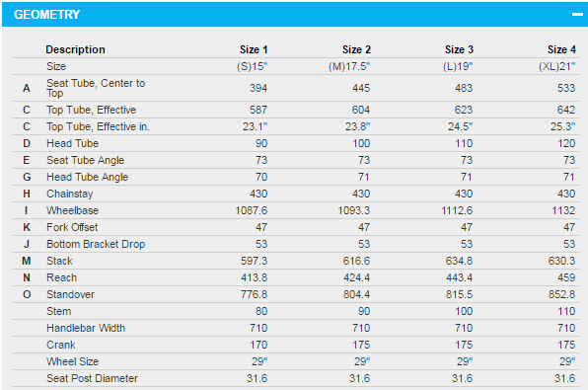
Task: Select the Size 2 column header
Action: 356,49
